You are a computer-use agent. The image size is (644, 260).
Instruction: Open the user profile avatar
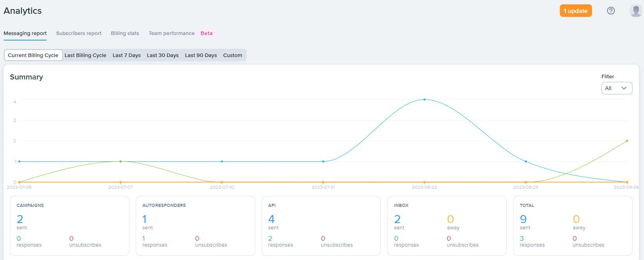(x=636, y=11)
